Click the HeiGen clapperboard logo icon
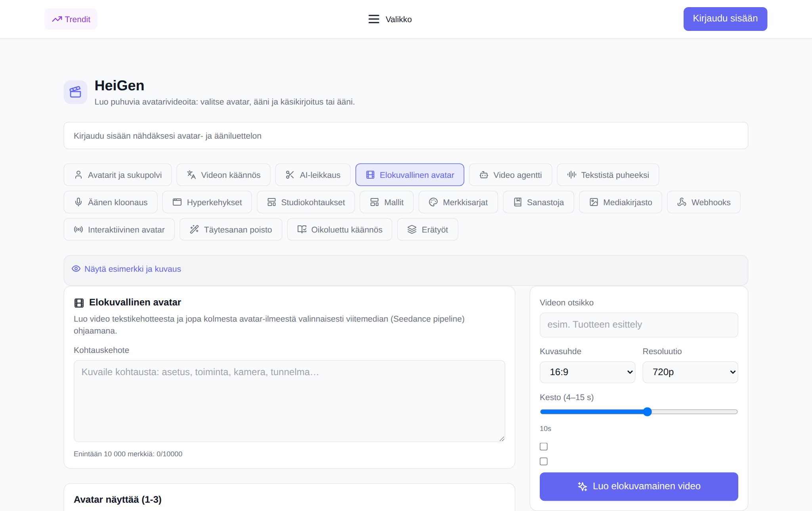The width and height of the screenshot is (812, 511). (75, 92)
